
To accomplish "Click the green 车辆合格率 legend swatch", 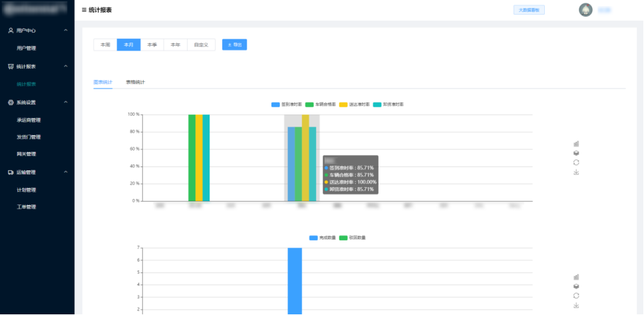I will click(309, 105).
